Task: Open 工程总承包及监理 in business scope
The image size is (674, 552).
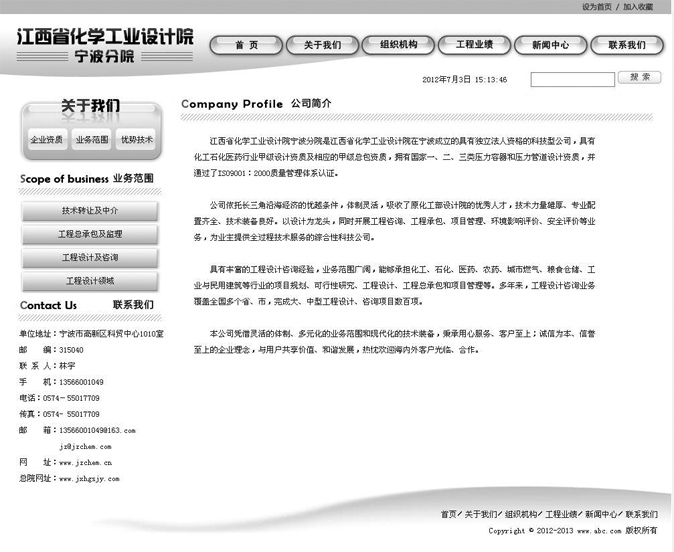Action: pyautogui.click(x=90, y=234)
